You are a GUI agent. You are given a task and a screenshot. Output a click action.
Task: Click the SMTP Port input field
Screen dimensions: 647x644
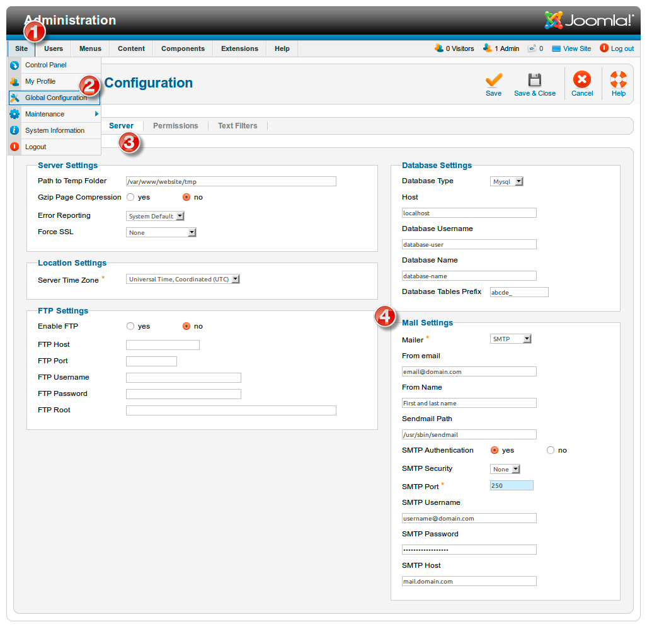click(x=512, y=485)
